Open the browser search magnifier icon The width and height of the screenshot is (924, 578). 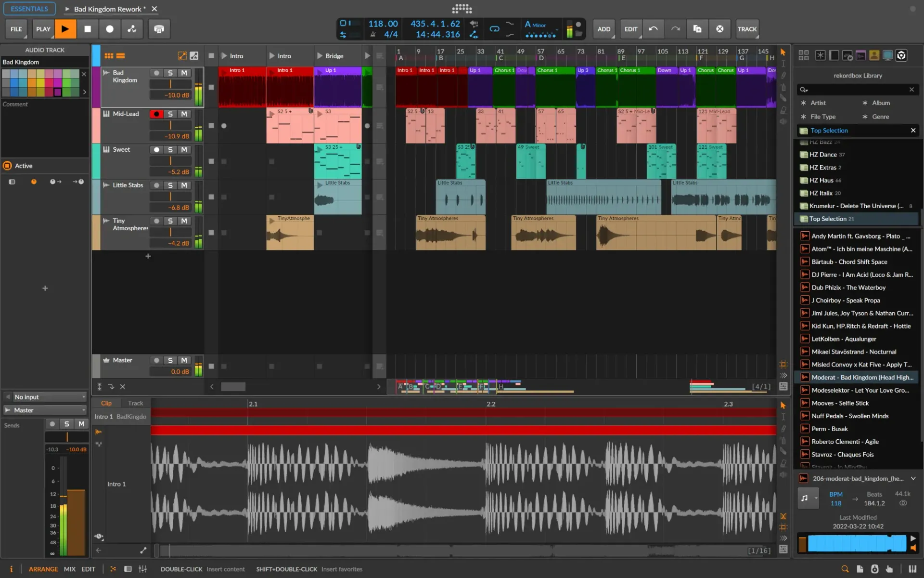pyautogui.click(x=845, y=569)
